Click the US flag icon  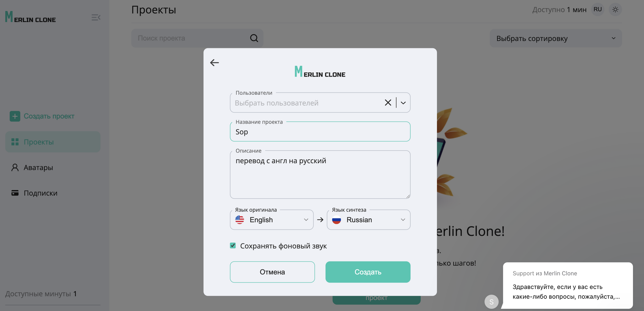point(240,219)
